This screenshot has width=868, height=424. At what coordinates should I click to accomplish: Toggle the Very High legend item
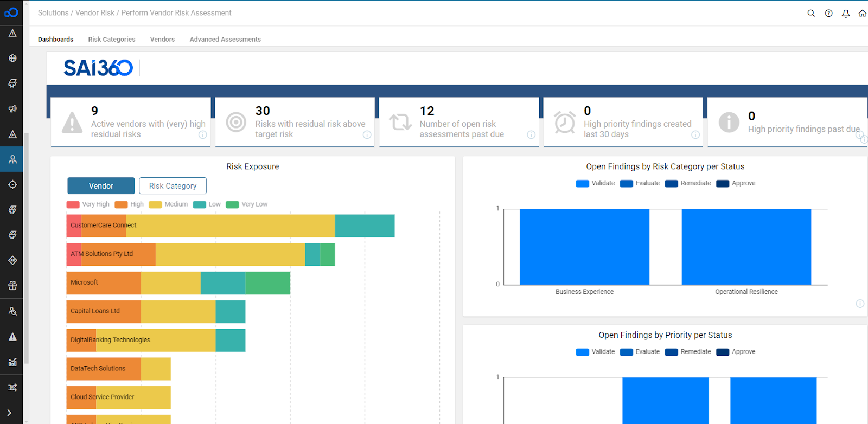[x=88, y=204]
